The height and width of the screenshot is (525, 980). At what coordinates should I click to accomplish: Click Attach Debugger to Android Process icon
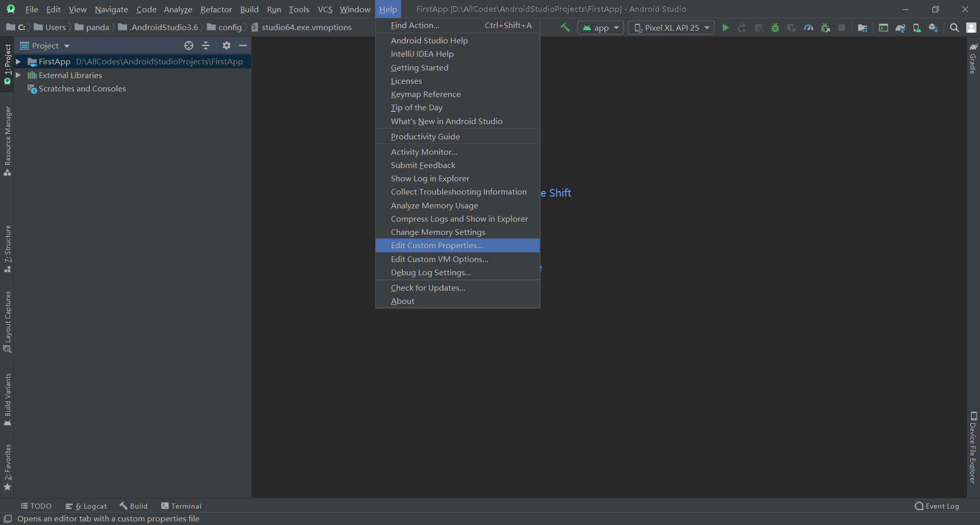825,28
